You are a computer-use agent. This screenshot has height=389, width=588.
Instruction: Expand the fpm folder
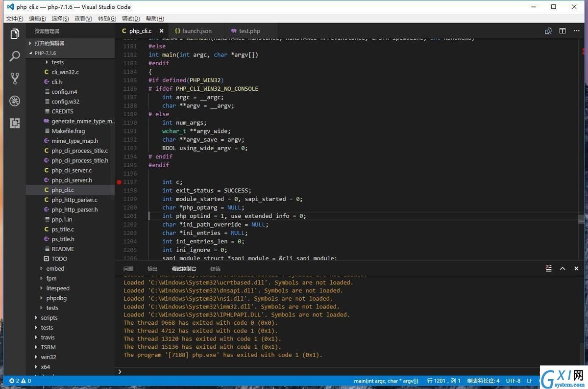[x=70, y=278]
